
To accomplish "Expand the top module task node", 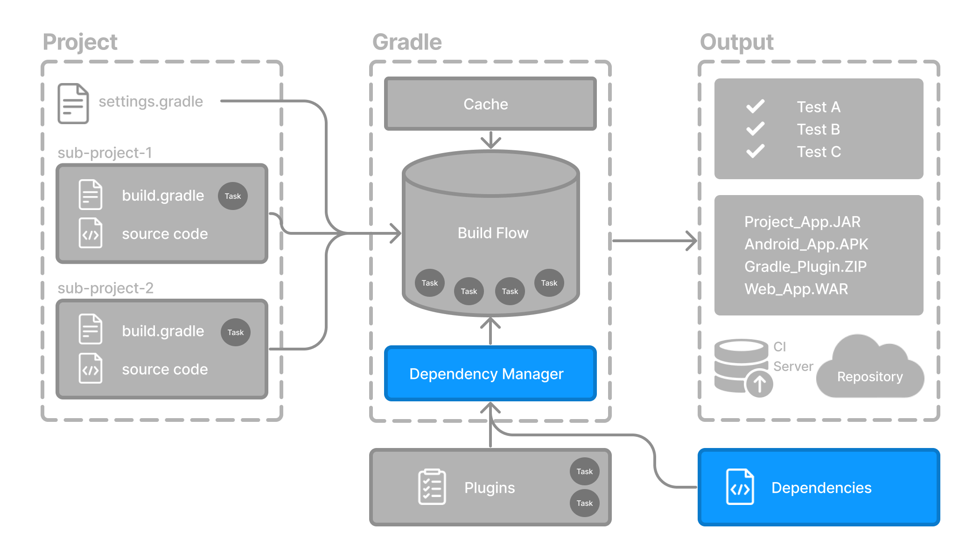I will (232, 195).
